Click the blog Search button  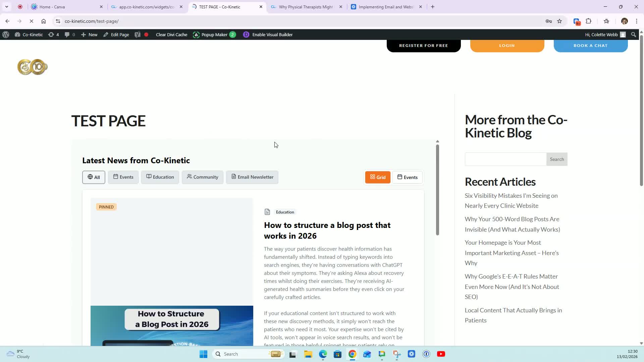click(557, 159)
